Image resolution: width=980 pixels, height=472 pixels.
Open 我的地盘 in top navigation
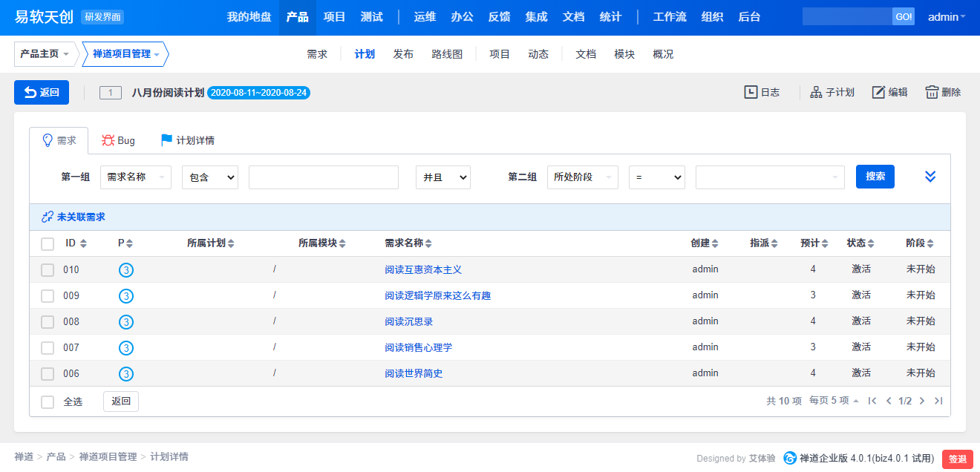pos(249,17)
